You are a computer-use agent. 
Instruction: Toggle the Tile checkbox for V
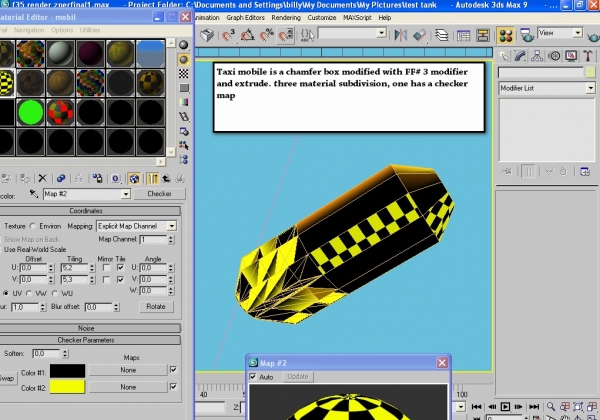pos(120,280)
